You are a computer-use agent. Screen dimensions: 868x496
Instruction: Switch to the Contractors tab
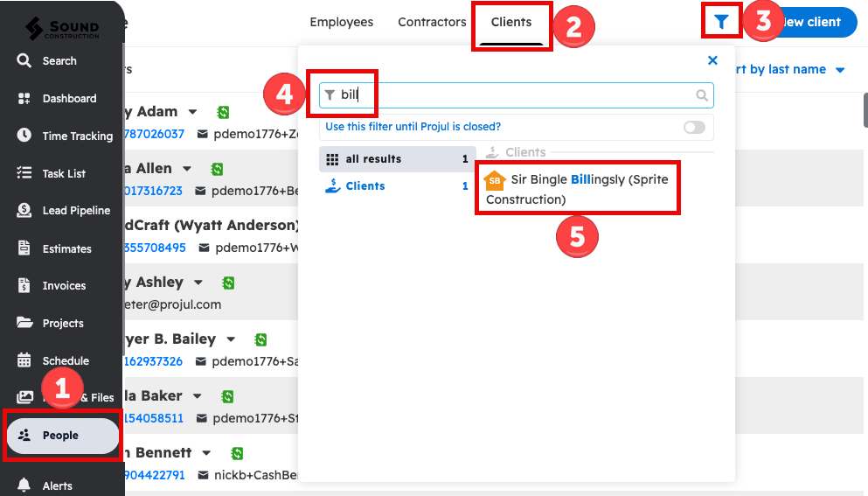click(x=432, y=22)
